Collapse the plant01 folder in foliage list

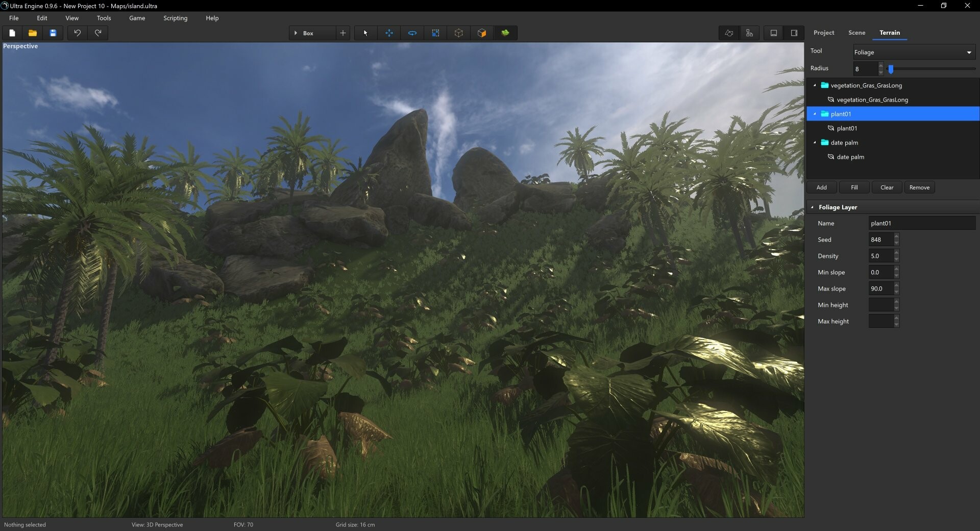pyautogui.click(x=815, y=113)
